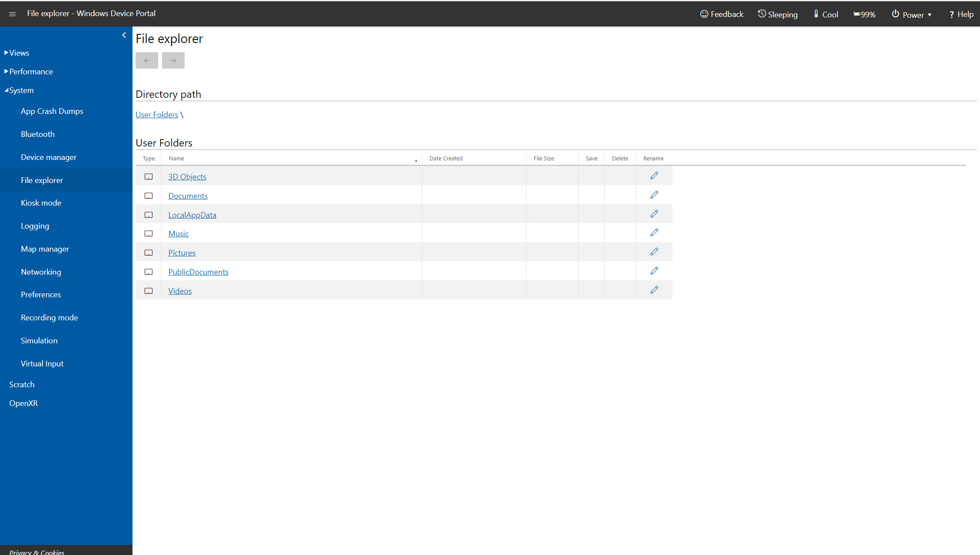The width and height of the screenshot is (980, 555).
Task: Click the rename icon for Videos folder
Action: click(x=654, y=289)
